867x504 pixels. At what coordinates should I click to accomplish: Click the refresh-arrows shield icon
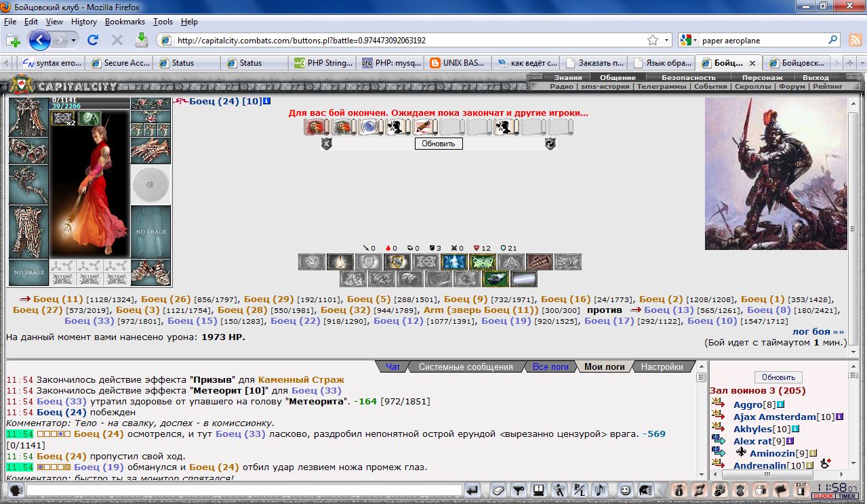[550, 144]
